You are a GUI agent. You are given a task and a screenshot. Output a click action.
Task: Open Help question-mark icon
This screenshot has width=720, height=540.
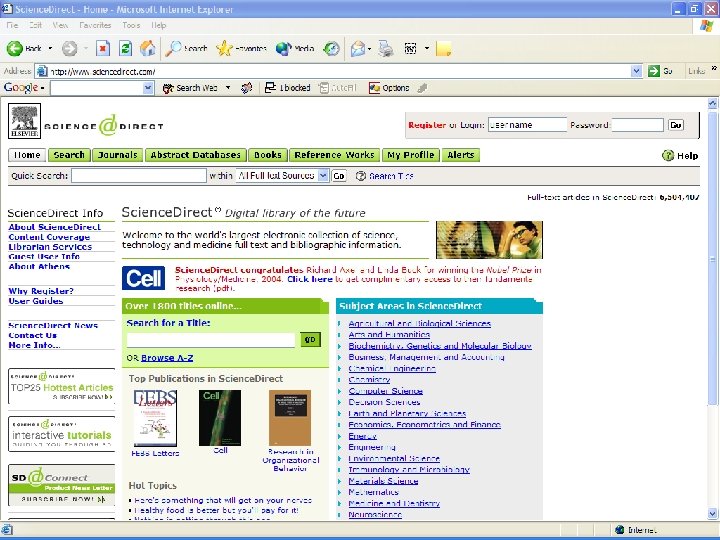tap(668, 156)
